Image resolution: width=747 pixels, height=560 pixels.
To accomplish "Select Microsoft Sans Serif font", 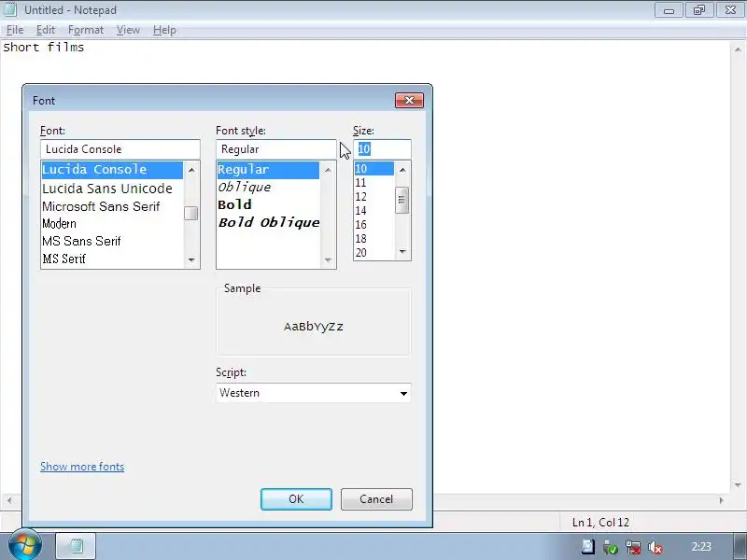I will click(x=112, y=206).
